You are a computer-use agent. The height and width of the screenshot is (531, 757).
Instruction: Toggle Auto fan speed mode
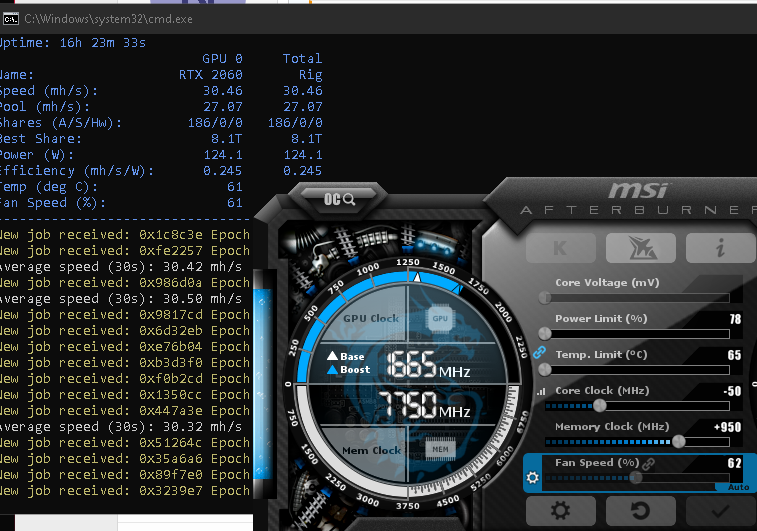pyautogui.click(x=737, y=486)
